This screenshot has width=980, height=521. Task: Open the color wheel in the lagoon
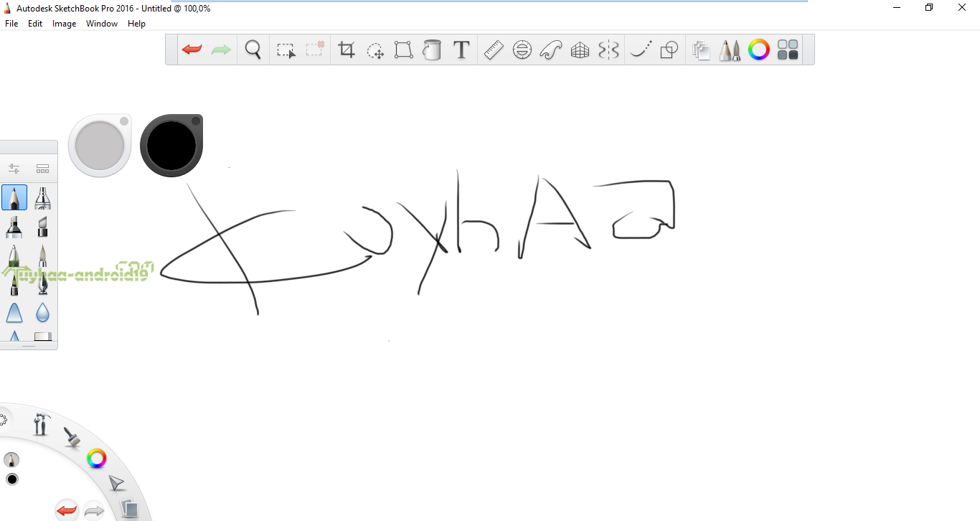(97, 458)
